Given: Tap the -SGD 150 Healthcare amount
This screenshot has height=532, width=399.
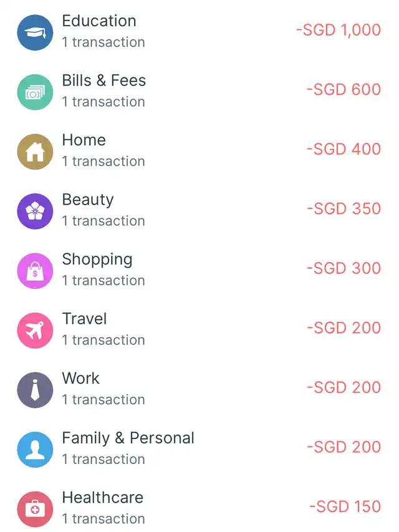Looking at the screenshot, I should pyautogui.click(x=345, y=506).
